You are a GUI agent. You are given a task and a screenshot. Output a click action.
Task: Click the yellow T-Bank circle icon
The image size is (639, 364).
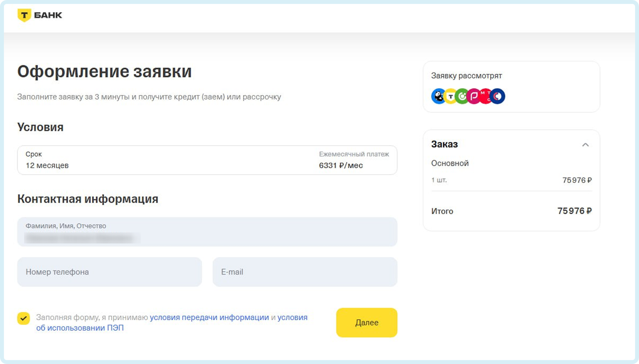[450, 96]
